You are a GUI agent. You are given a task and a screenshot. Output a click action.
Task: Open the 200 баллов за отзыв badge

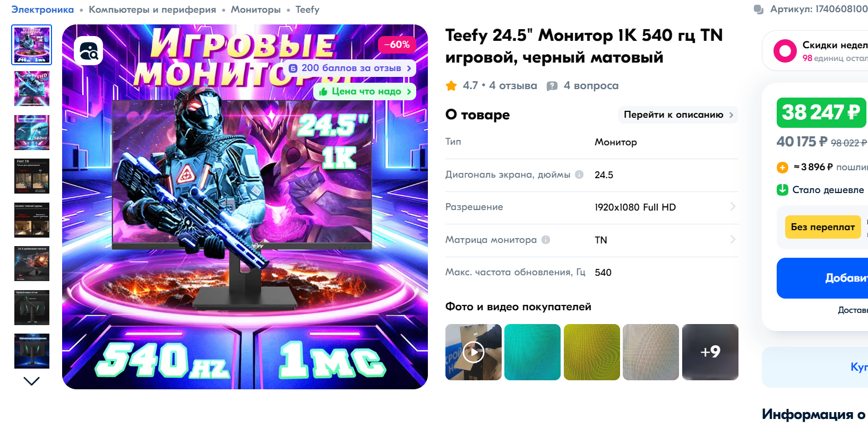click(x=349, y=68)
